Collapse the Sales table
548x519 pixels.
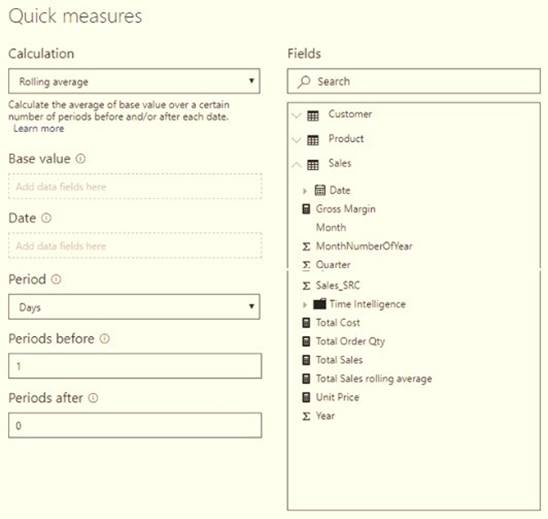[x=296, y=164]
